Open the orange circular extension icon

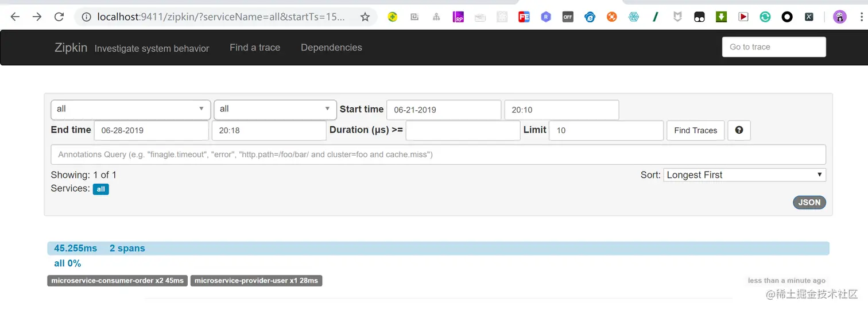point(612,17)
